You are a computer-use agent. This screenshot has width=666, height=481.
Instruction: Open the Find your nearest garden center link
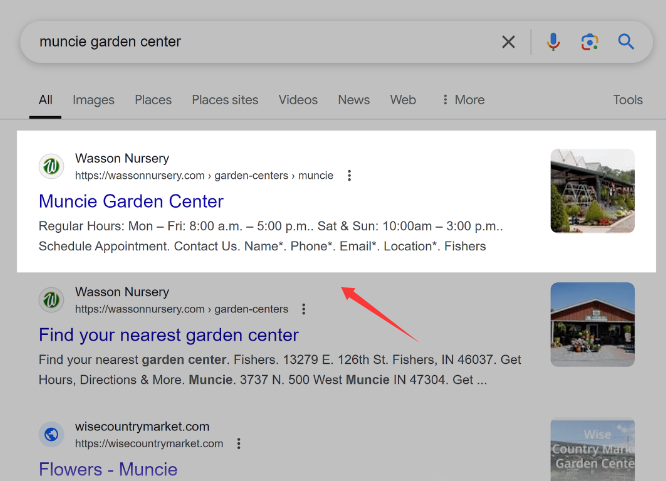pyautogui.click(x=169, y=335)
